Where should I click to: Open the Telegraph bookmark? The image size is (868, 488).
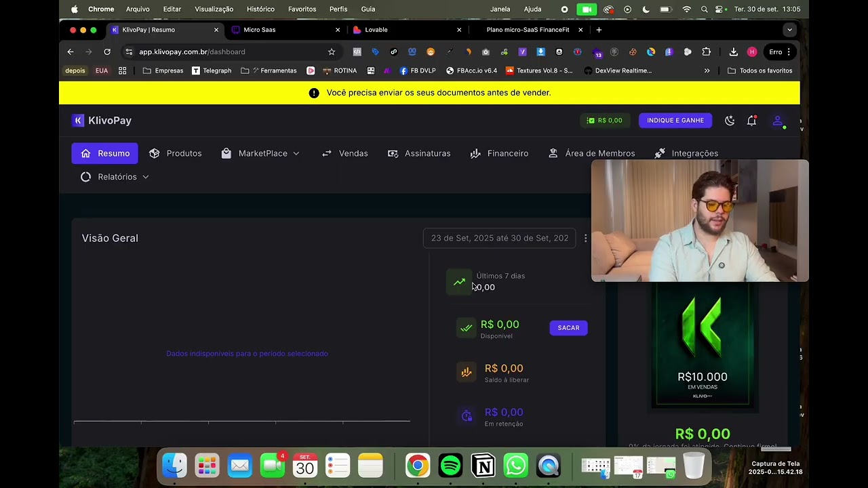coord(212,70)
